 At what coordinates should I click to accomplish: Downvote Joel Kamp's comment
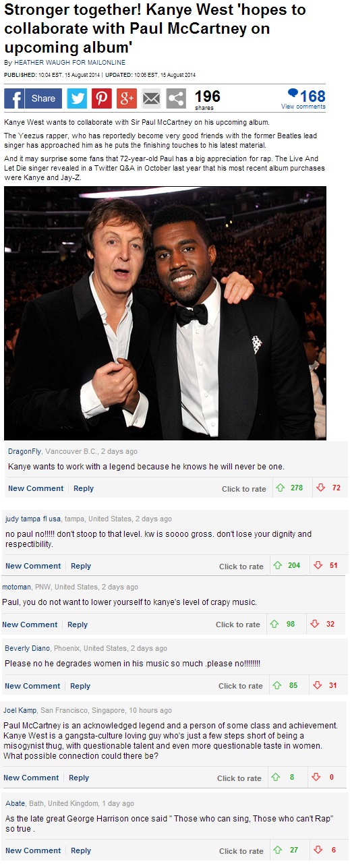pyautogui.click(x=316, y=777)
